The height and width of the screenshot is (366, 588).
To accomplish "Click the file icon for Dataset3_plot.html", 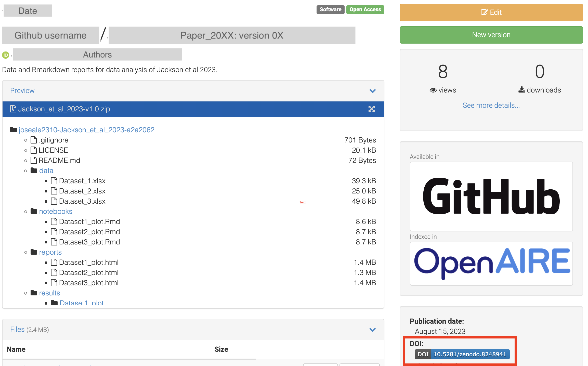I will 54,283.
